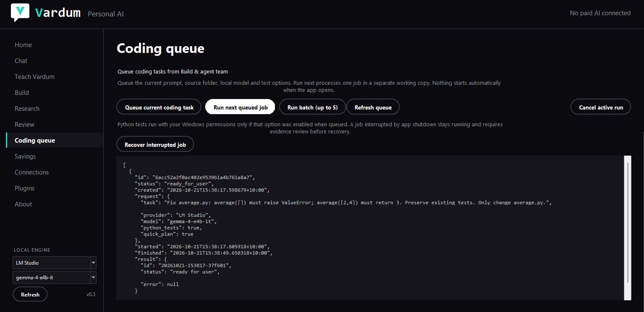
Task: Click the "python_tests": true line
Action: (171, 228)
